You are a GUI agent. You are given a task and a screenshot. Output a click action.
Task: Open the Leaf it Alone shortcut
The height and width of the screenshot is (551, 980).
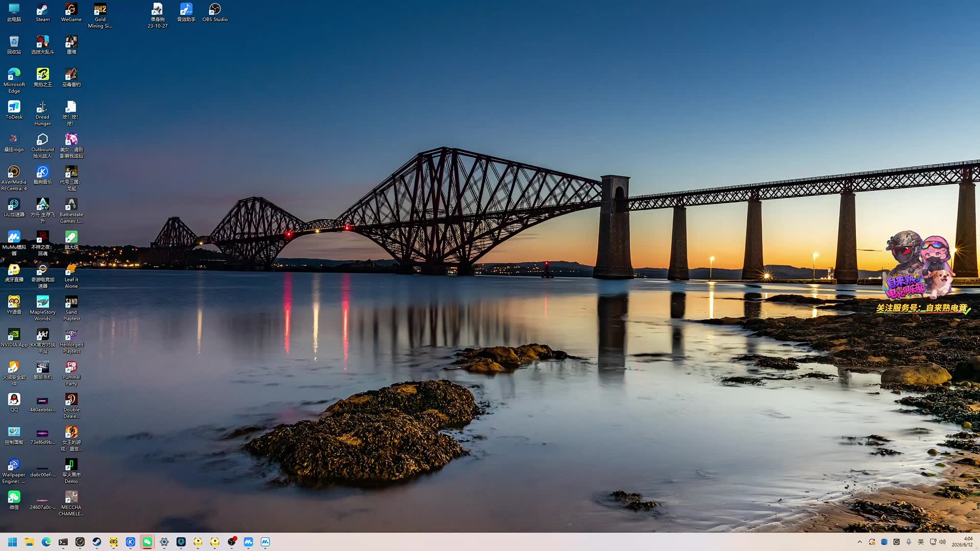click(71, 275)
